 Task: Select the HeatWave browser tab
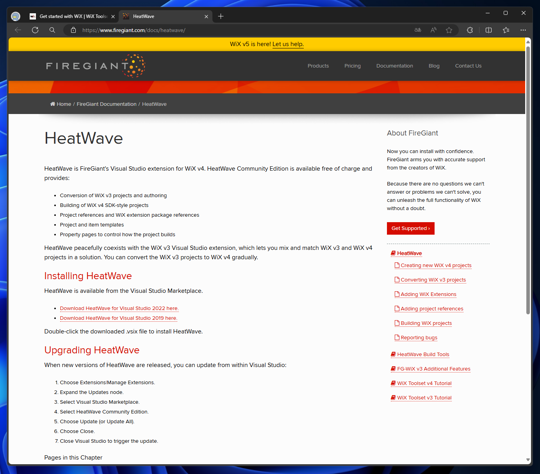[x=165, y=17]
